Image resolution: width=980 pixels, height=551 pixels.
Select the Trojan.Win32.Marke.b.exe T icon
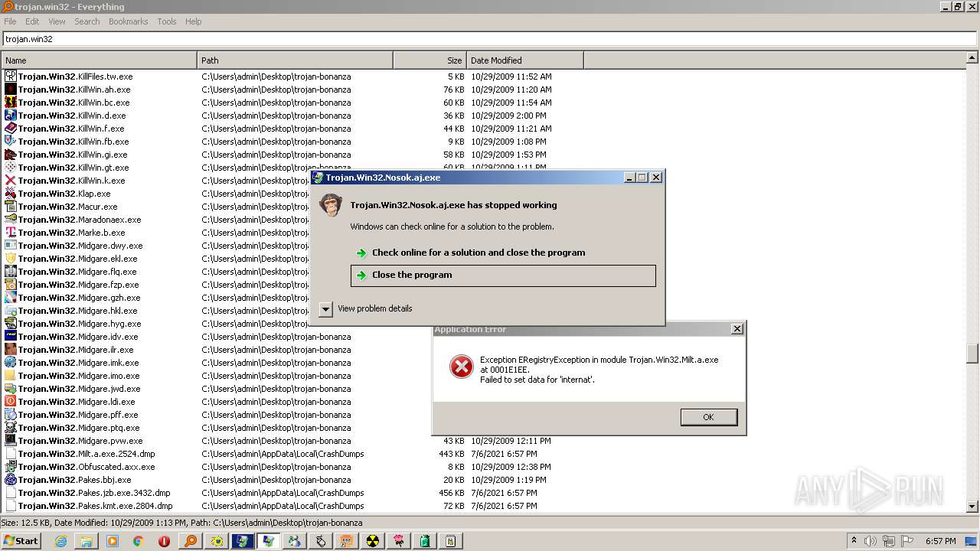pyautogui.click(x=11, y=233)
